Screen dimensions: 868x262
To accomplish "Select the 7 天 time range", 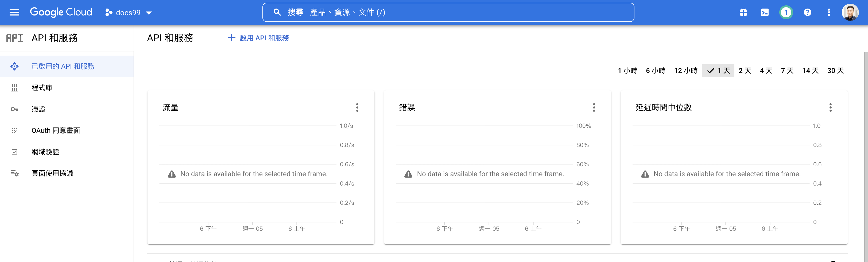I will pyautogui.click(x=787, y=71).
